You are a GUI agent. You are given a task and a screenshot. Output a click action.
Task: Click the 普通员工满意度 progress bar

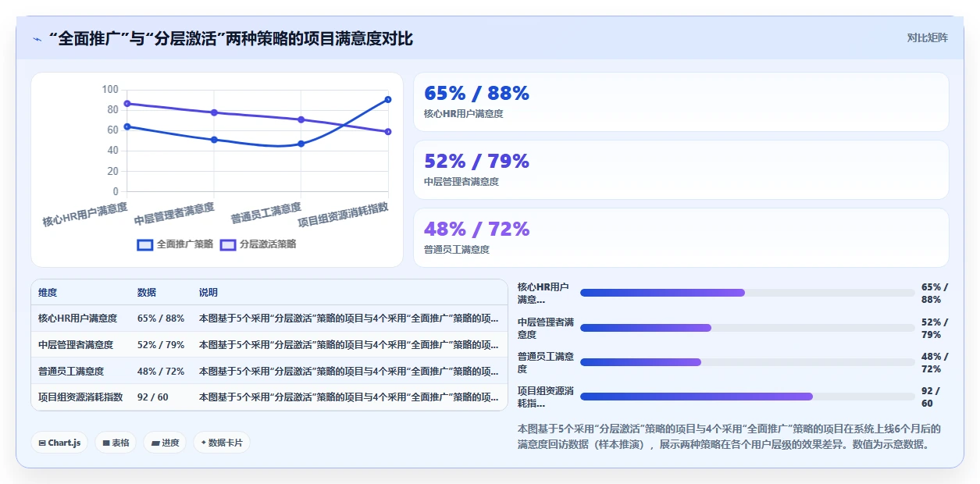point(747,362)
